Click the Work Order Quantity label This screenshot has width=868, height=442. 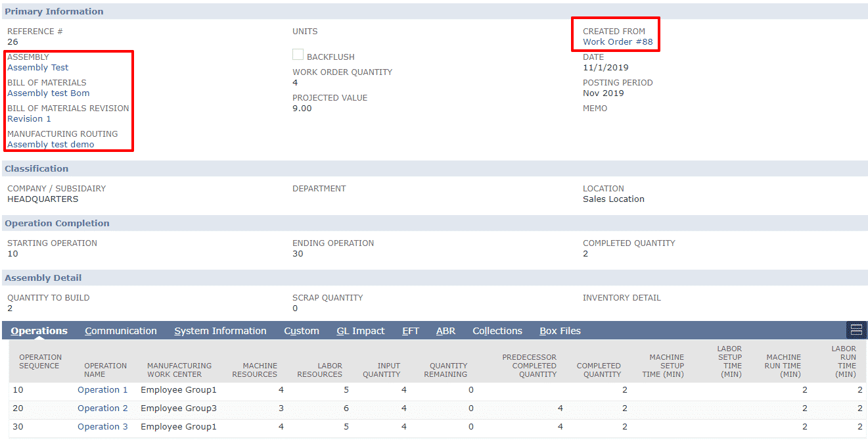click(342, 72)
